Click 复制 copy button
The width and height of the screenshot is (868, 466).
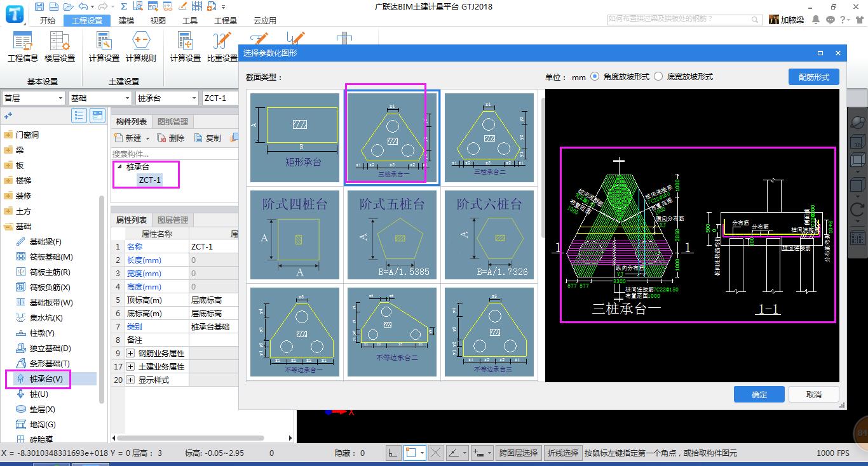208,138
